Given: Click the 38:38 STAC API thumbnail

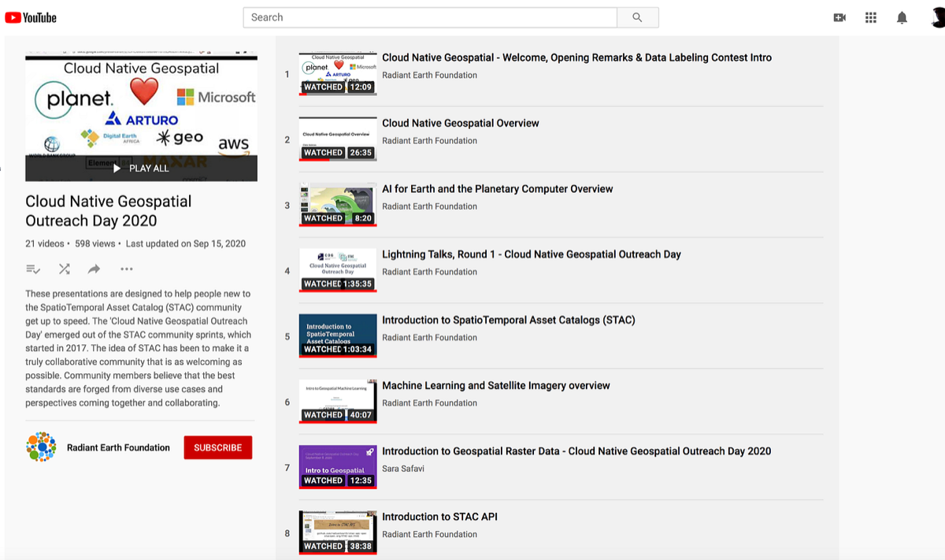Looking at the screenshot, I should coord(338,533).
